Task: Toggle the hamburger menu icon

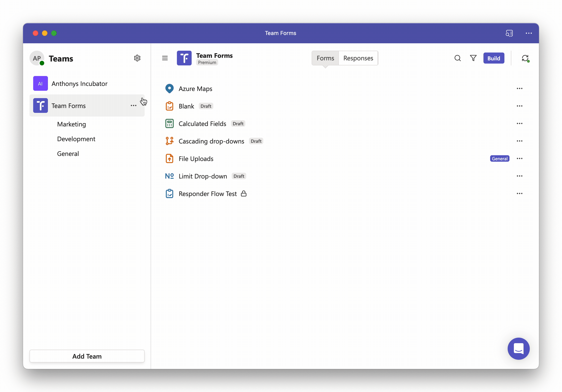Action: tap(165, 58)
